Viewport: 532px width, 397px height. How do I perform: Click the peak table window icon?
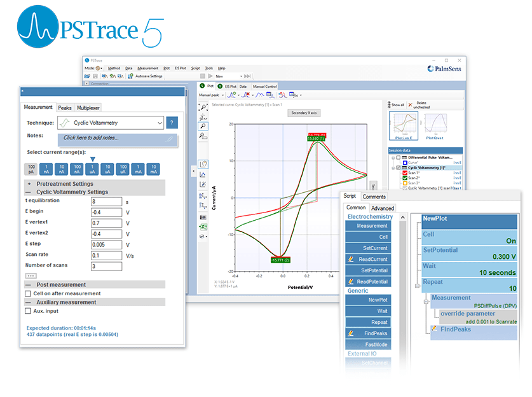click(x=270, y=95)
